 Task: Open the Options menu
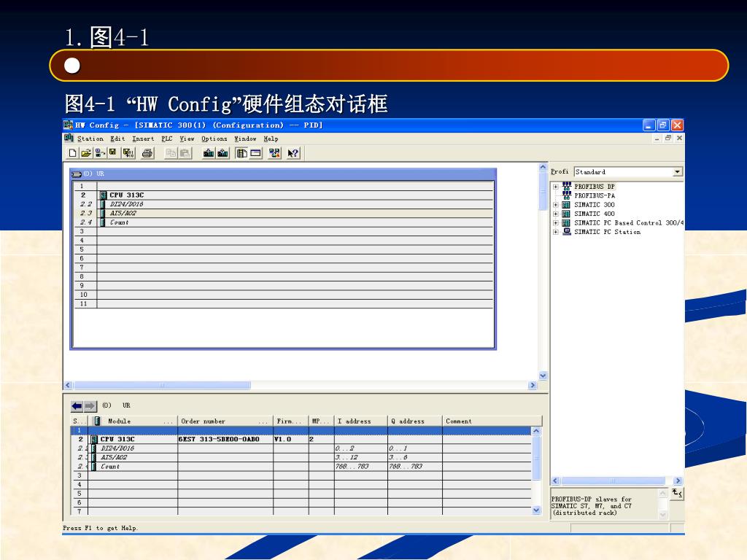tap(214, 139)
